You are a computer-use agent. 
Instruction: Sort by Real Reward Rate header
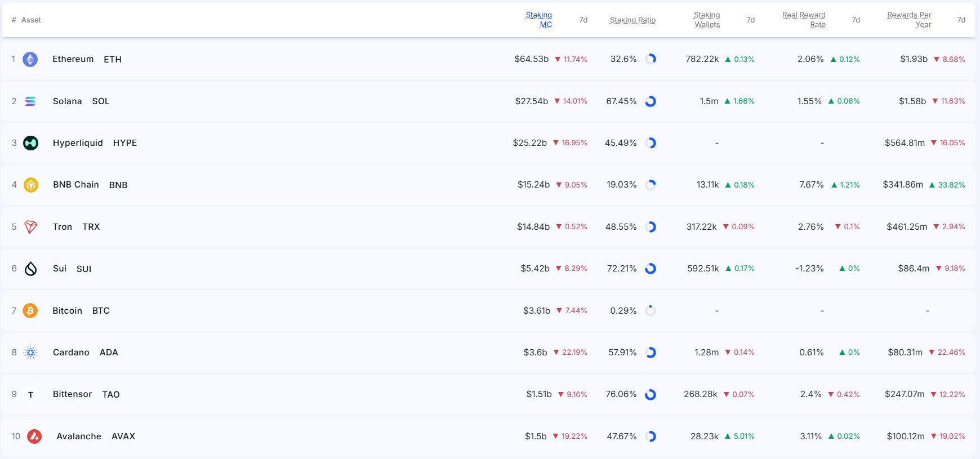804,20
